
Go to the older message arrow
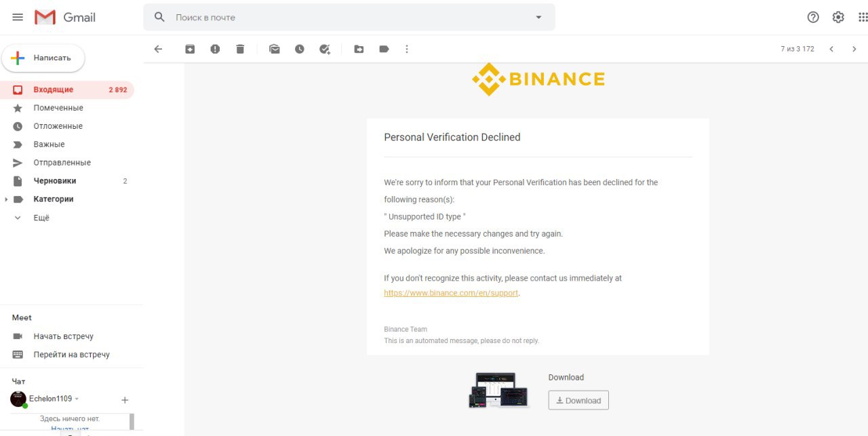tap(854, 49)
